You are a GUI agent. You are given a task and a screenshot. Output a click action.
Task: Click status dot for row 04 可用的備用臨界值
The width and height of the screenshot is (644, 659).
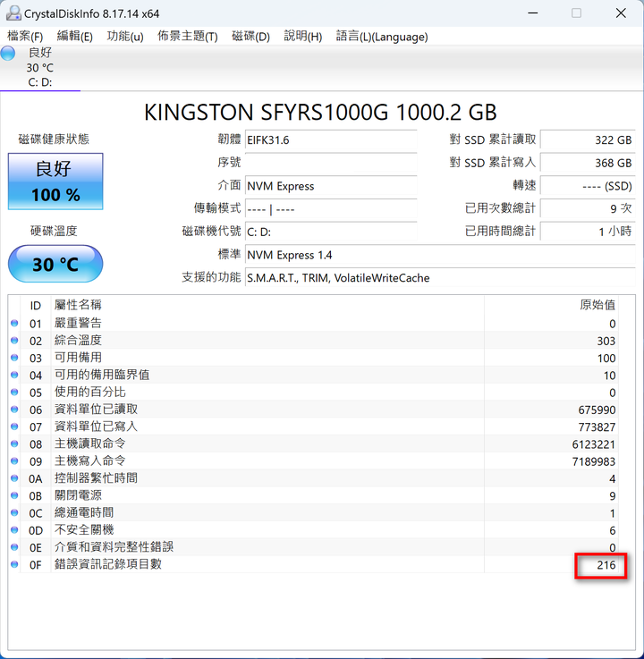pos(14,375)
